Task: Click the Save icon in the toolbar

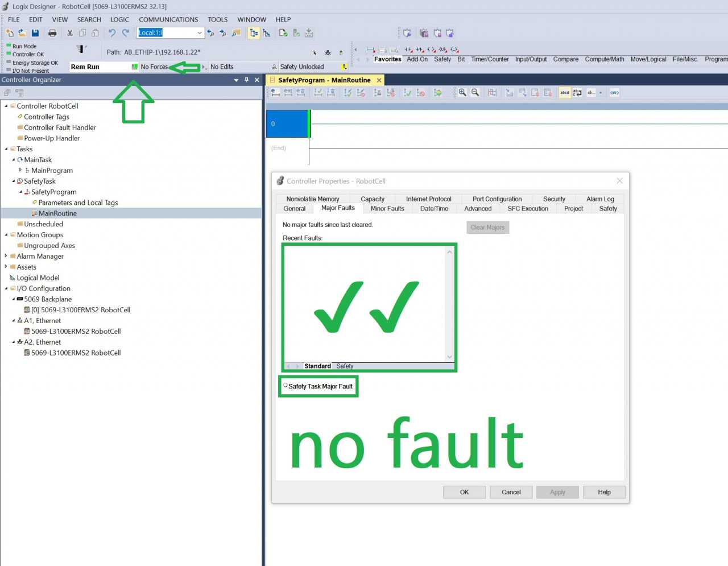Action: (35, 33)
